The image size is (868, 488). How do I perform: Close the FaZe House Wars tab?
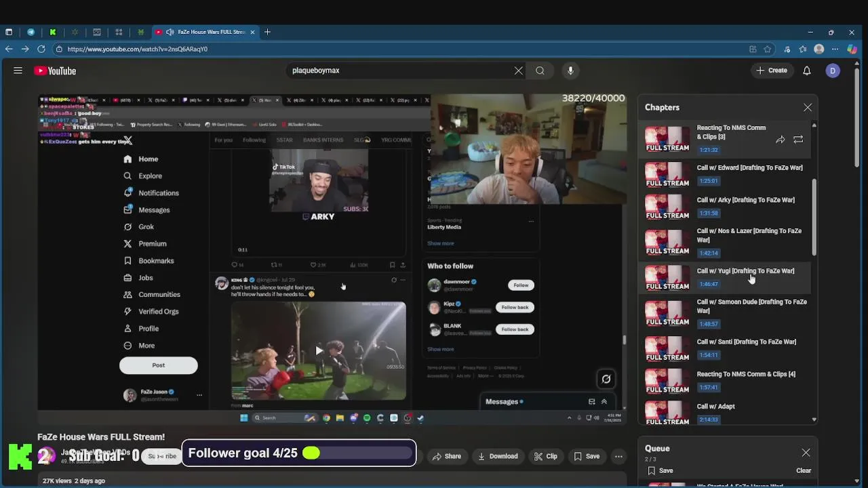click(x=252, y=32)
